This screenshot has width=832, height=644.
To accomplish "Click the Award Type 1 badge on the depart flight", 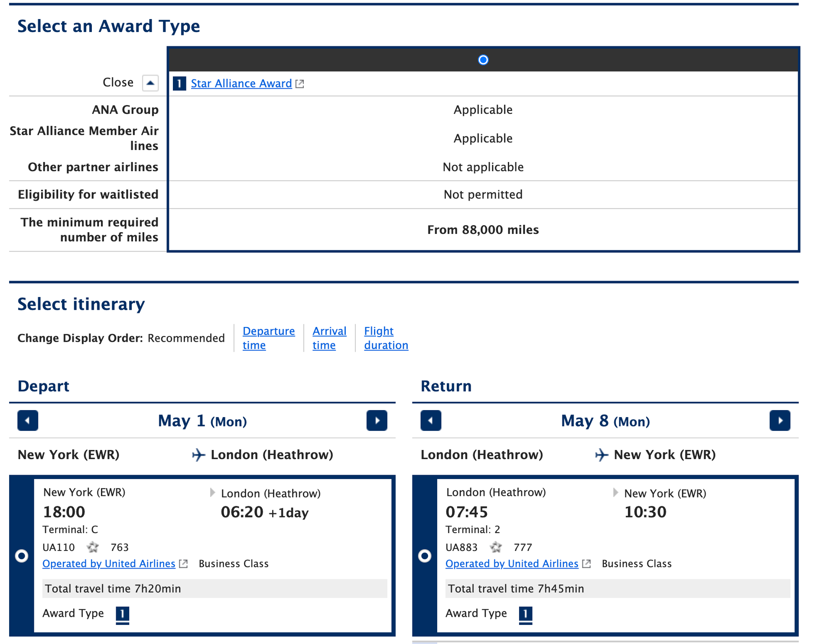I will [x=122, y=614].
